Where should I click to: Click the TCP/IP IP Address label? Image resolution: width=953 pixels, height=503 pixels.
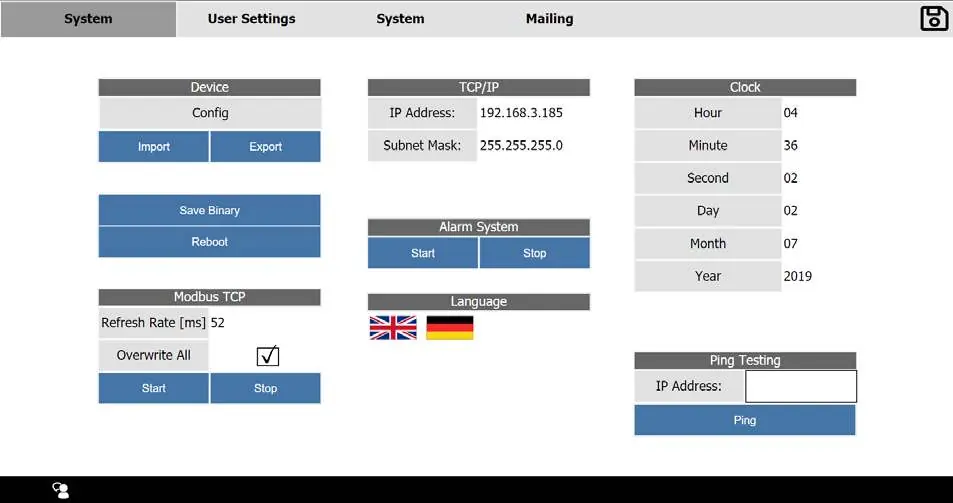pos(422,113)
